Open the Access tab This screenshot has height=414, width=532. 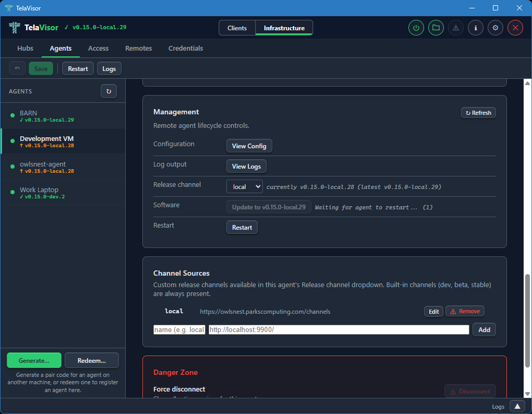coord(99,48)
